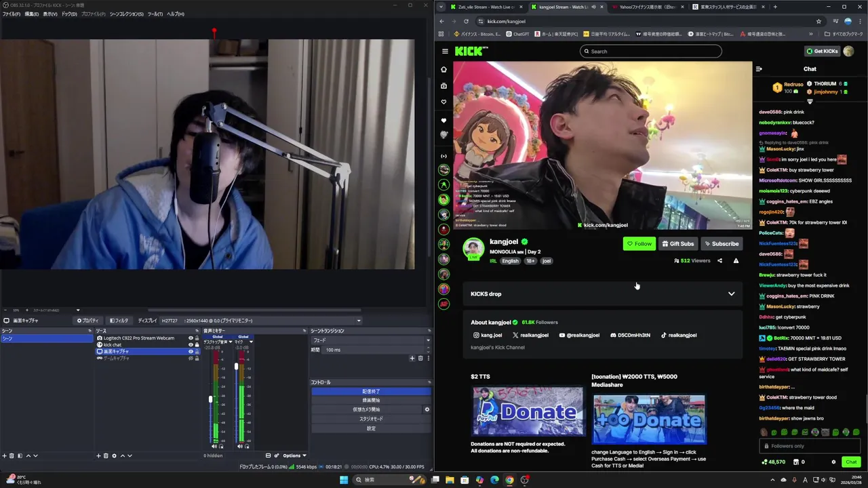Expand chat leaderboard down arrow
The width and height of the screenshot is (868, 488).
point(810,102)
